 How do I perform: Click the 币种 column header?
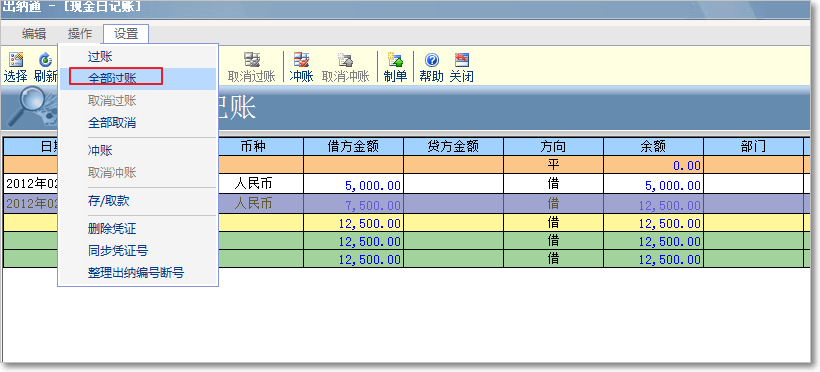click(x=254, y=146)
